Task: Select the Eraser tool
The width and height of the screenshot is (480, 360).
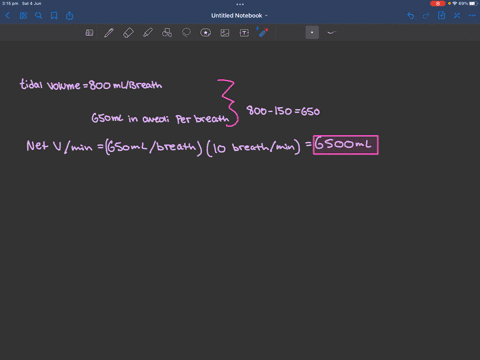Action: click(x=128, y=33)
